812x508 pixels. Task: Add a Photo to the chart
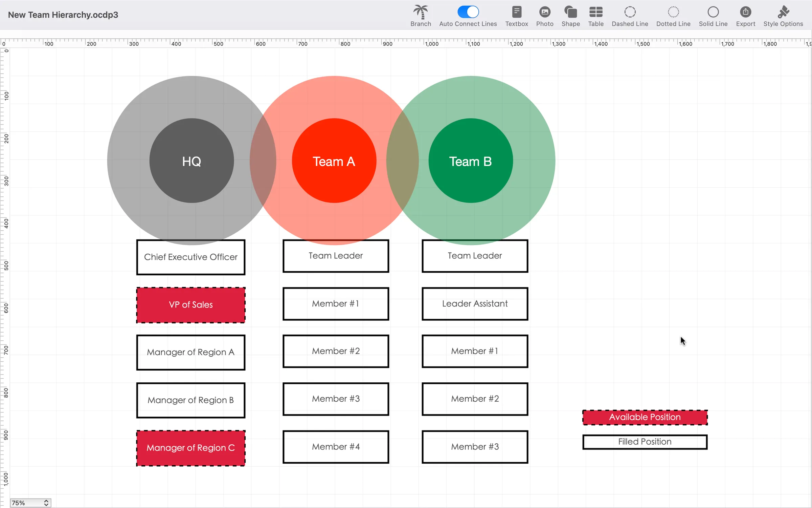[x=544, y=15]
